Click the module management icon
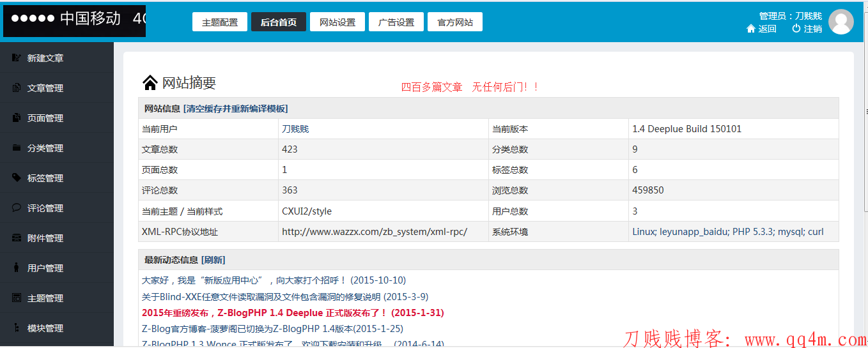 [x=17, y=328]
